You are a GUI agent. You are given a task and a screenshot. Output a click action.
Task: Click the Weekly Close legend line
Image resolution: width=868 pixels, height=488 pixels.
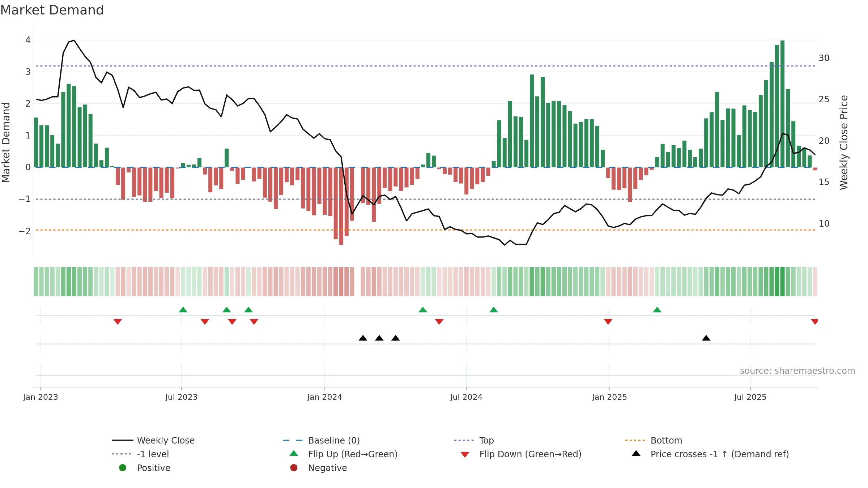coord(122,440)
